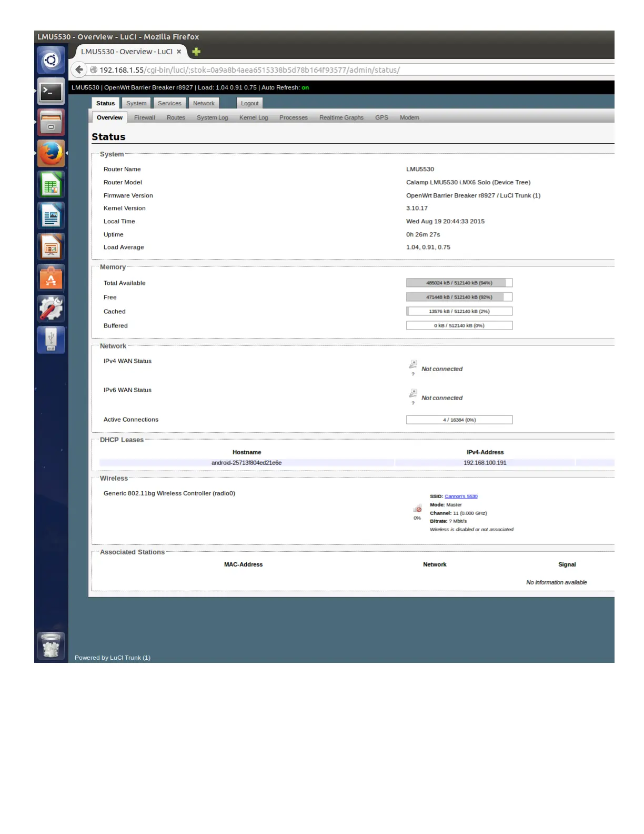Click Uptime value 0h 26m 27s

[x=423, y=234]
